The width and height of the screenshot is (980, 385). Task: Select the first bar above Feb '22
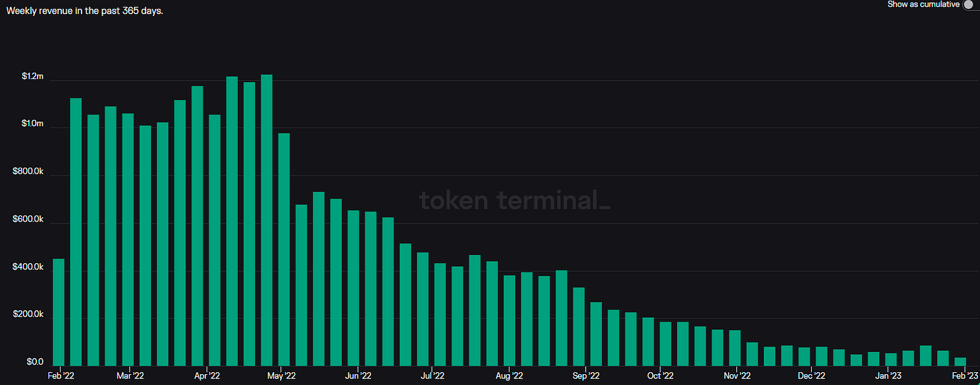click(59, 312)
